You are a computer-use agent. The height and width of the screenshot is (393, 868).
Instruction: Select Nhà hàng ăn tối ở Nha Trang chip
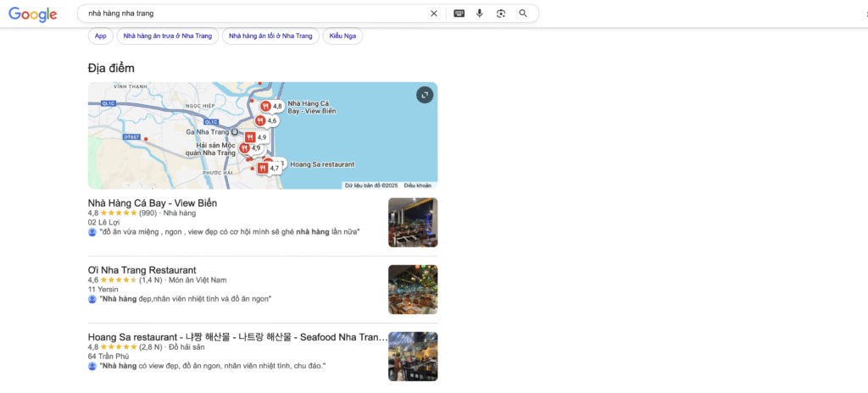point(270,36)
